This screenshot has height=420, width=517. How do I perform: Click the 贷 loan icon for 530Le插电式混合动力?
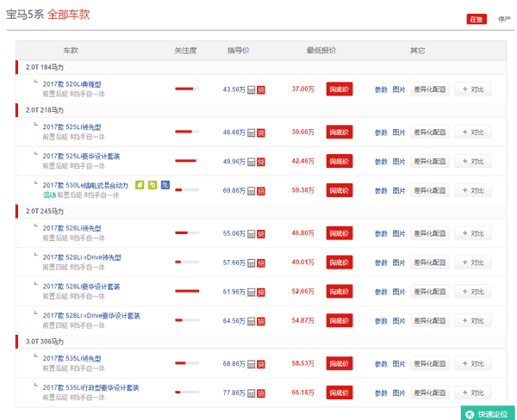pyautogui.click(x=261, y=191)
